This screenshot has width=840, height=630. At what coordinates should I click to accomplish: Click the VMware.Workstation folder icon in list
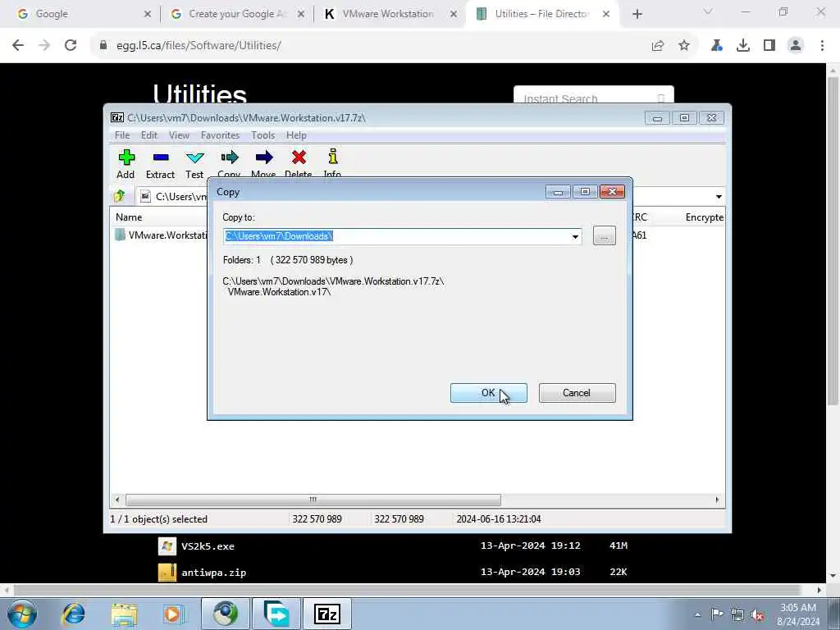click(120, 235)
